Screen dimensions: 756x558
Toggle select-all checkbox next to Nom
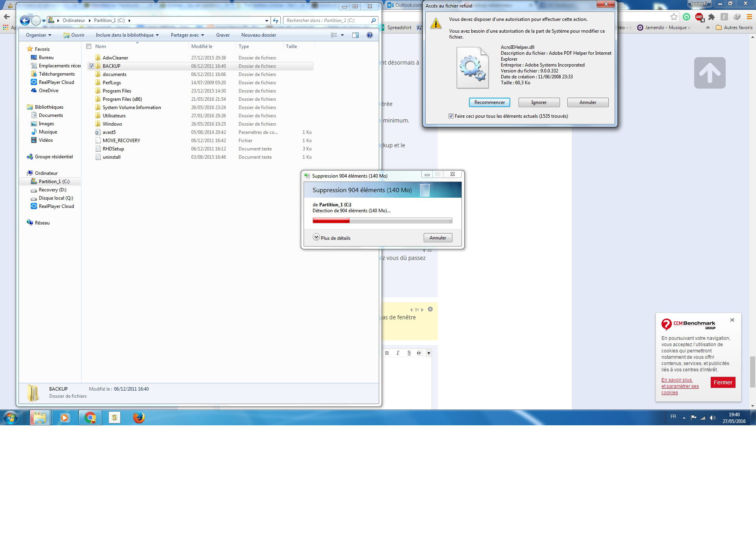pos(89,46)
